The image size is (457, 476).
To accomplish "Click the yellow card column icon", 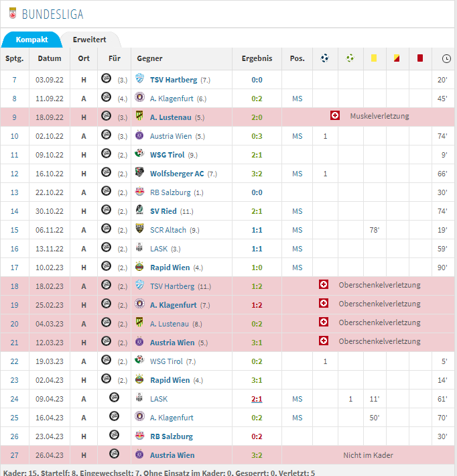I will (x=373, y=58).
